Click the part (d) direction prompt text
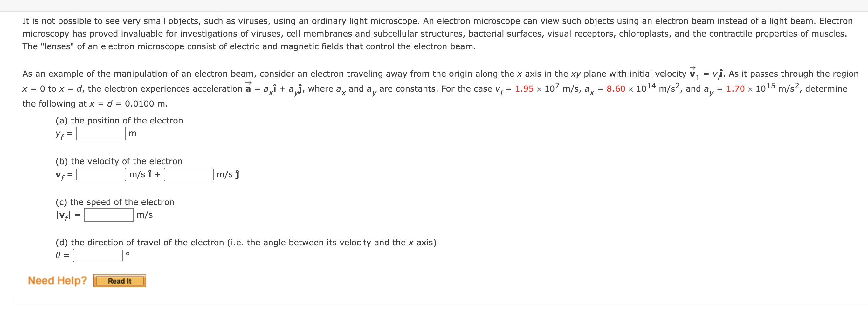 (246, 242)
